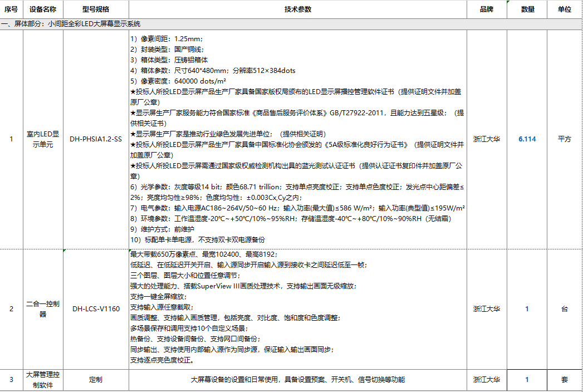Select the 大屏幕设备的设置和日常使用 description cell
This screenshot has width=583, height=392.
click(x=298, y=380)
